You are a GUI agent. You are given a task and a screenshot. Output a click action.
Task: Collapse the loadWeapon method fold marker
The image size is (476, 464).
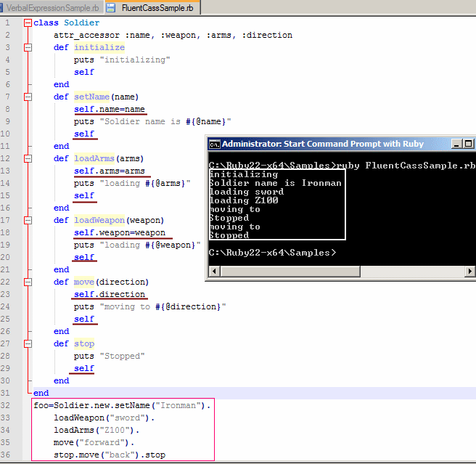28,220
